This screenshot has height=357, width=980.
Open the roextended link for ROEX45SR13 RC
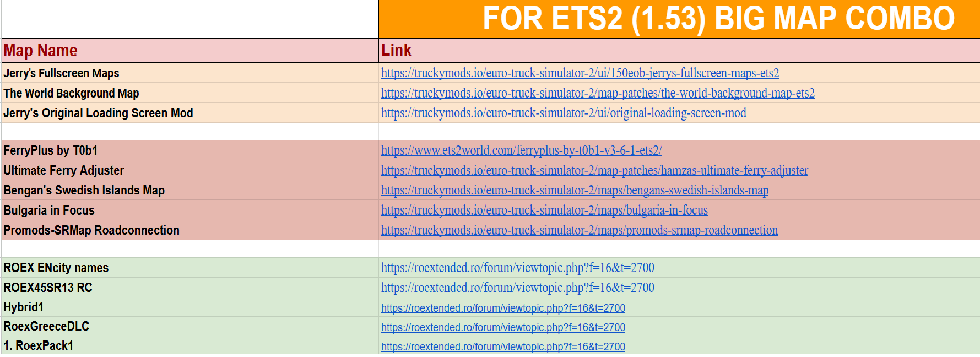[517, 288]
